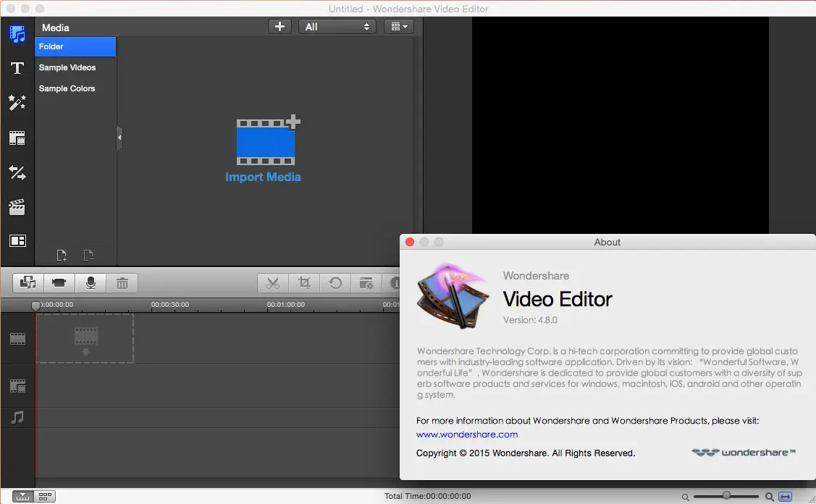Click the import media button on timeline toolbar

pos(28,282)
